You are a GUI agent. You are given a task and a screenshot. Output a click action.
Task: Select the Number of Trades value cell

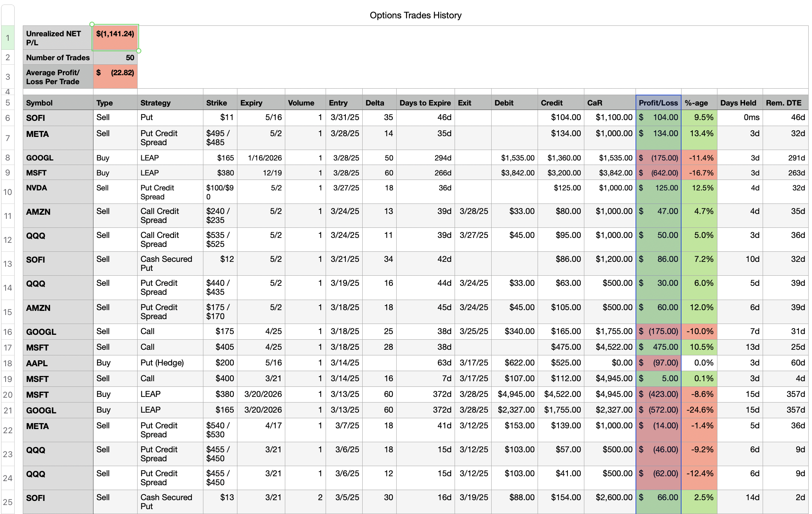115,58
